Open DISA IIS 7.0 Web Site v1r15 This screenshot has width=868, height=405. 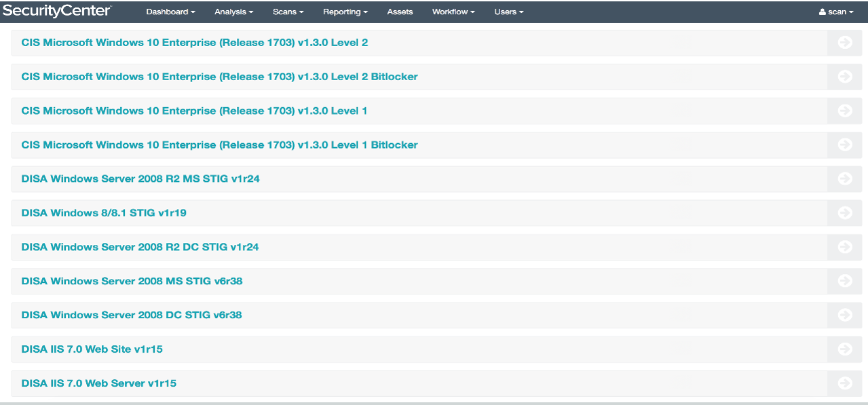tap(92, 349)
